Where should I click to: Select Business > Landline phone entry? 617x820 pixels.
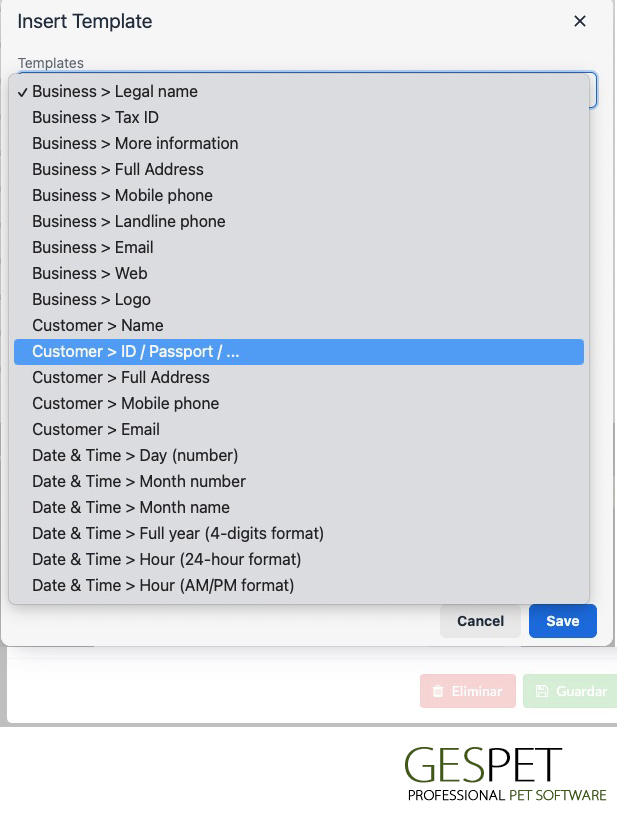299,222
